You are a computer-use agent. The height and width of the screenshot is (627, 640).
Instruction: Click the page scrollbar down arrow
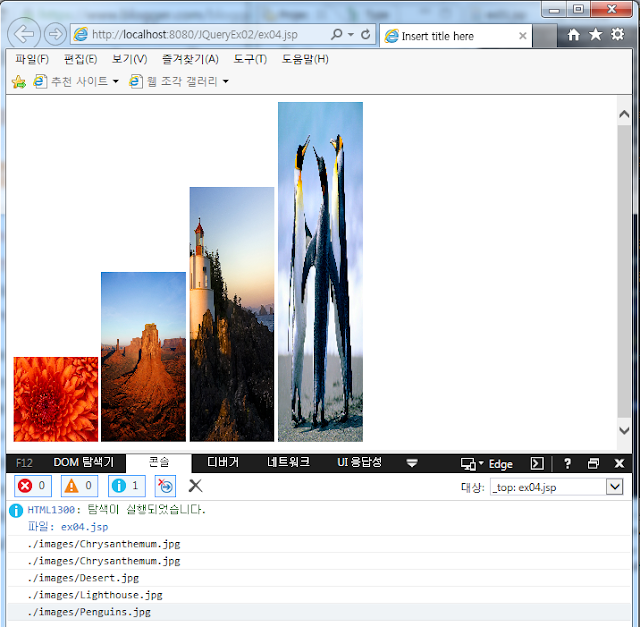coord(624,430)
